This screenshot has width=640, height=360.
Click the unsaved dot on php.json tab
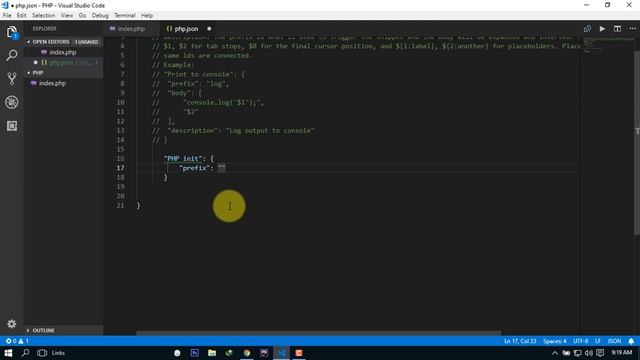(209, 29)
